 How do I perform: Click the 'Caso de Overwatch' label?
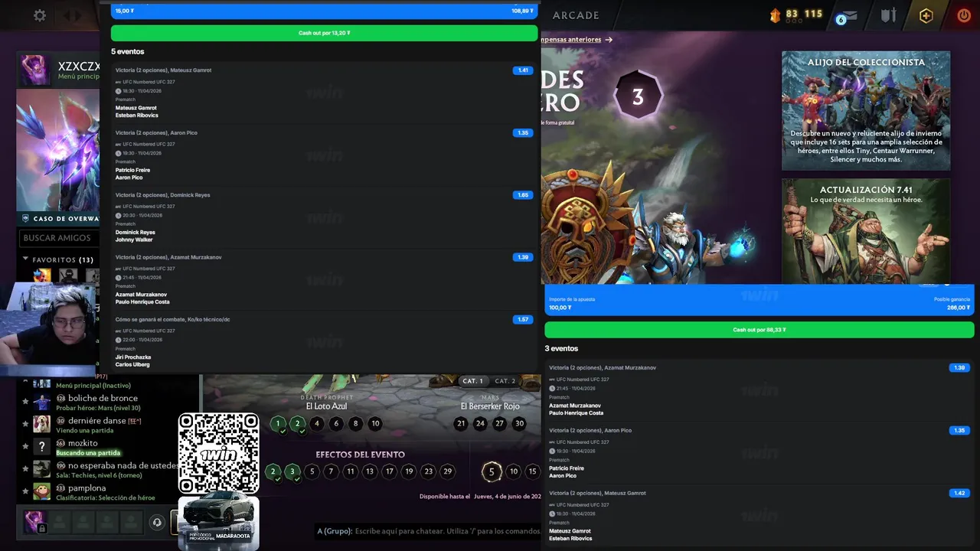(67, 219)
